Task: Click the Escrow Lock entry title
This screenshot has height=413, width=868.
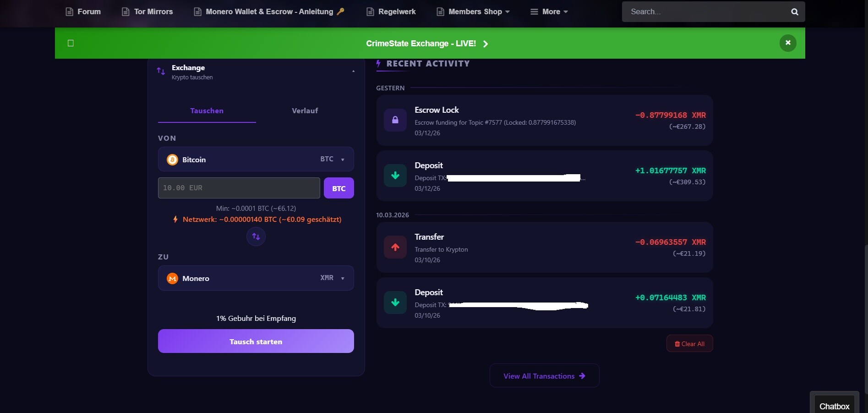Action: coord(437,110)
